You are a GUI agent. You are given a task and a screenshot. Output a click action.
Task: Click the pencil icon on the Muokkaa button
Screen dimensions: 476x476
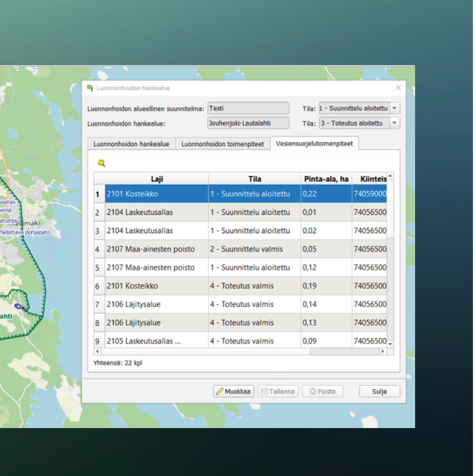point(220,391)
